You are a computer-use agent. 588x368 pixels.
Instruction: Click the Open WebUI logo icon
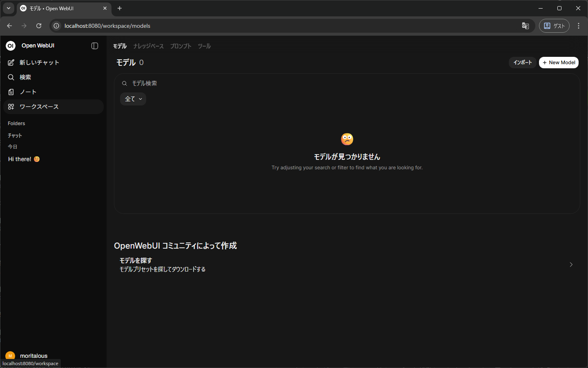pyautogui.click(x=11, y=46)
